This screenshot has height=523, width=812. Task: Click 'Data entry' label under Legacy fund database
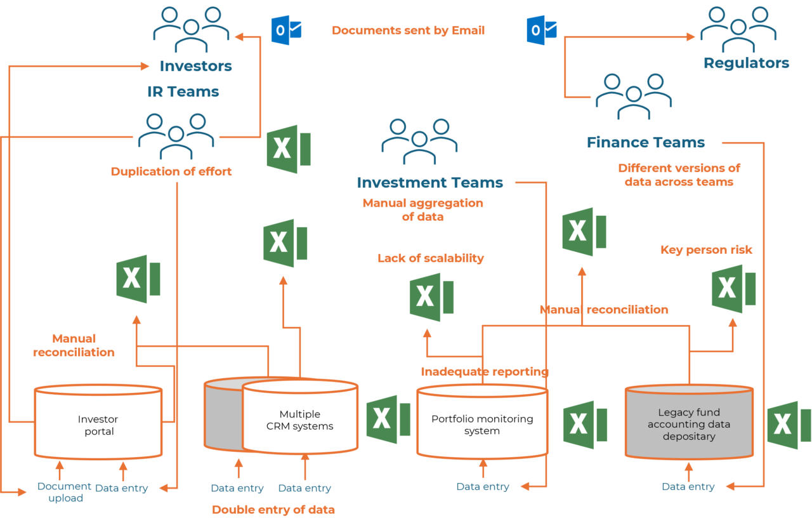coord(688,487)
